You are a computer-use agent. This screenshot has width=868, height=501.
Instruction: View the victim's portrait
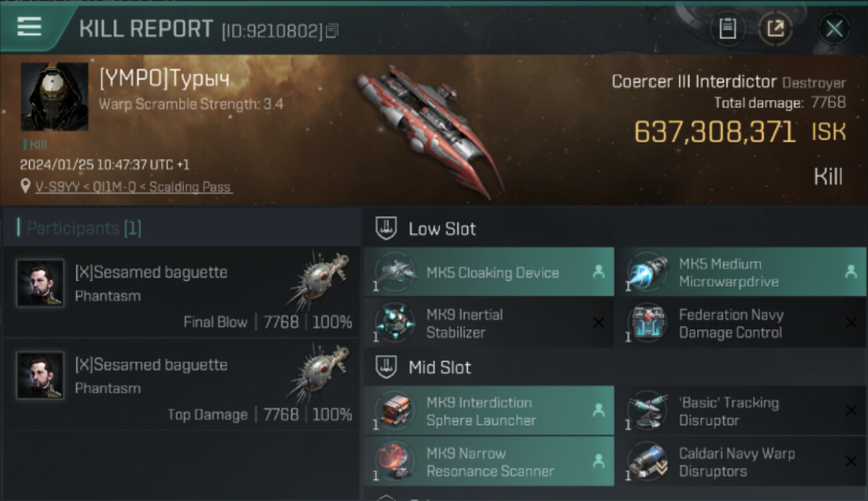[x=54, y=97]
